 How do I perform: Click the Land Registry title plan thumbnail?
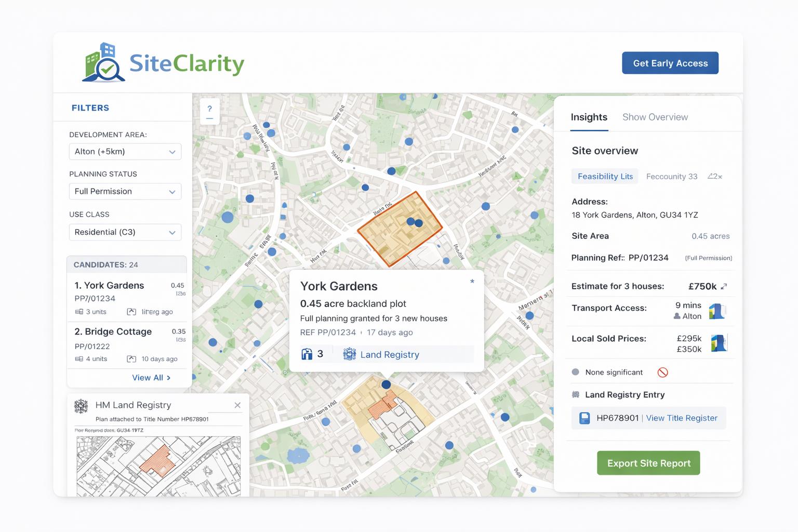point(158,465)
